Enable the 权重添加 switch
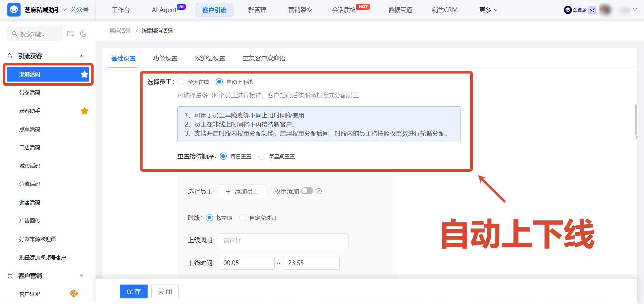 point(307,191)
